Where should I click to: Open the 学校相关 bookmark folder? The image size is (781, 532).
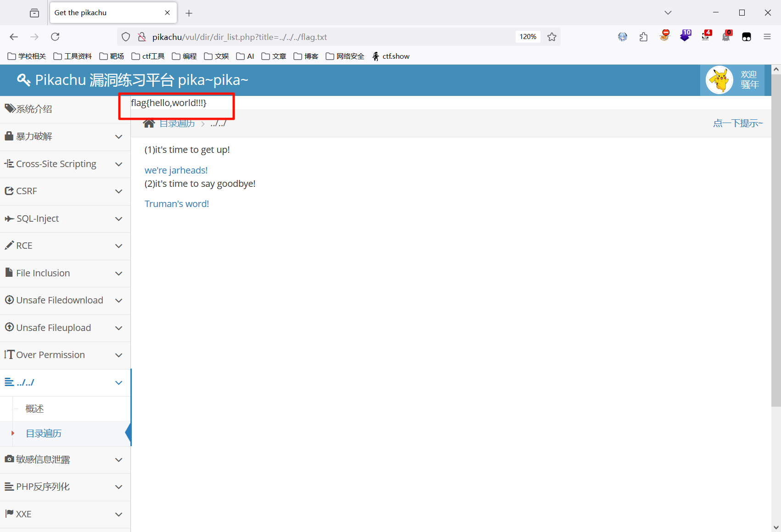(x=27, y=56)
